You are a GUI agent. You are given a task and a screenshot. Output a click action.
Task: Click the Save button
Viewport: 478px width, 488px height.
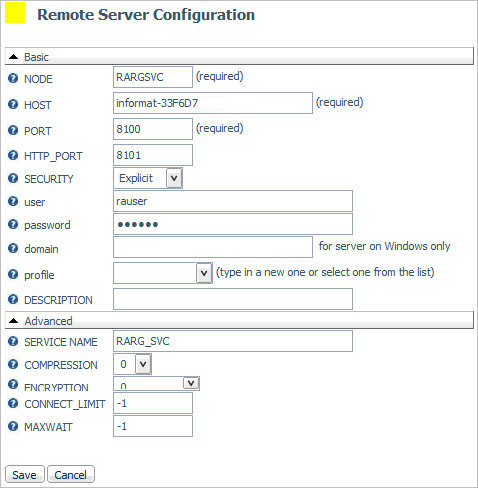[25, 474]
